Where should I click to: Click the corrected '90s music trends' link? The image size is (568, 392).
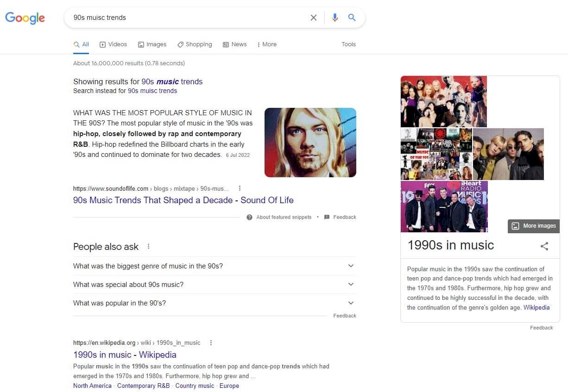[172, 81]
